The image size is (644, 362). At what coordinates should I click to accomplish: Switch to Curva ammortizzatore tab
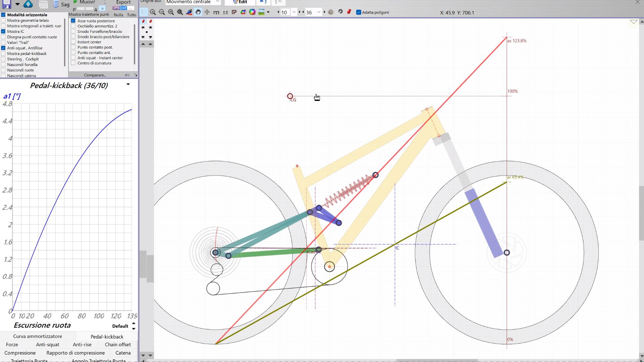[38, 336]
